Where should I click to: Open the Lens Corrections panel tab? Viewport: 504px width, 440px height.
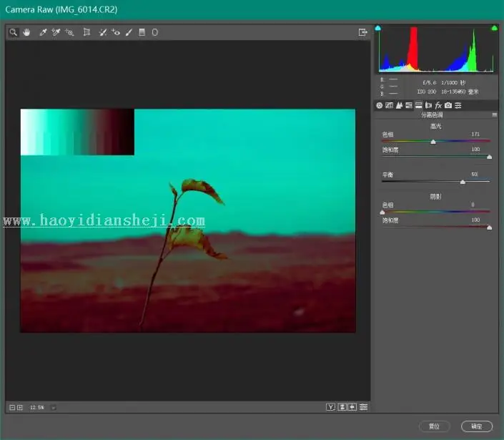(x=428, y=105)
